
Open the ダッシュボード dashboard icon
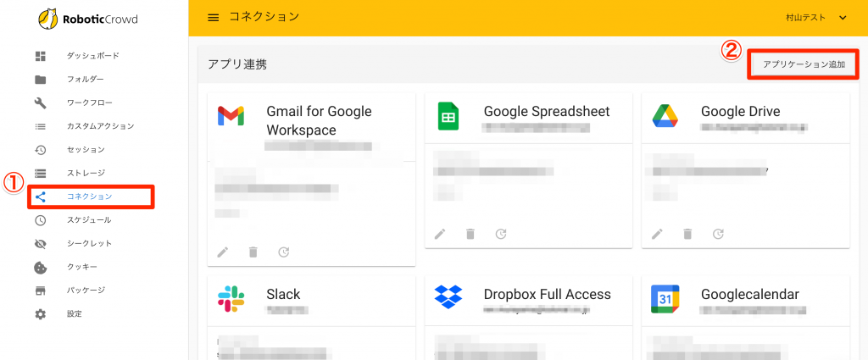pos(41,56)
